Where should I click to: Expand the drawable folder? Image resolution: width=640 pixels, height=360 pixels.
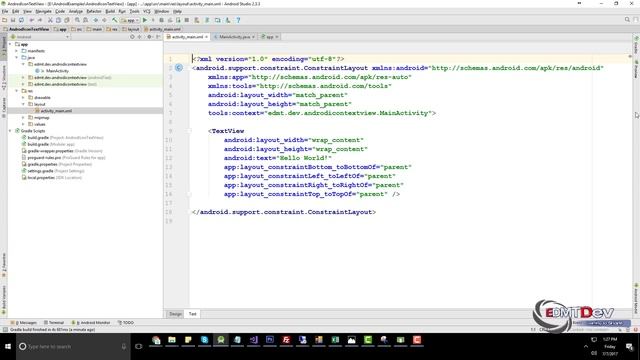(x=23, y=98)
